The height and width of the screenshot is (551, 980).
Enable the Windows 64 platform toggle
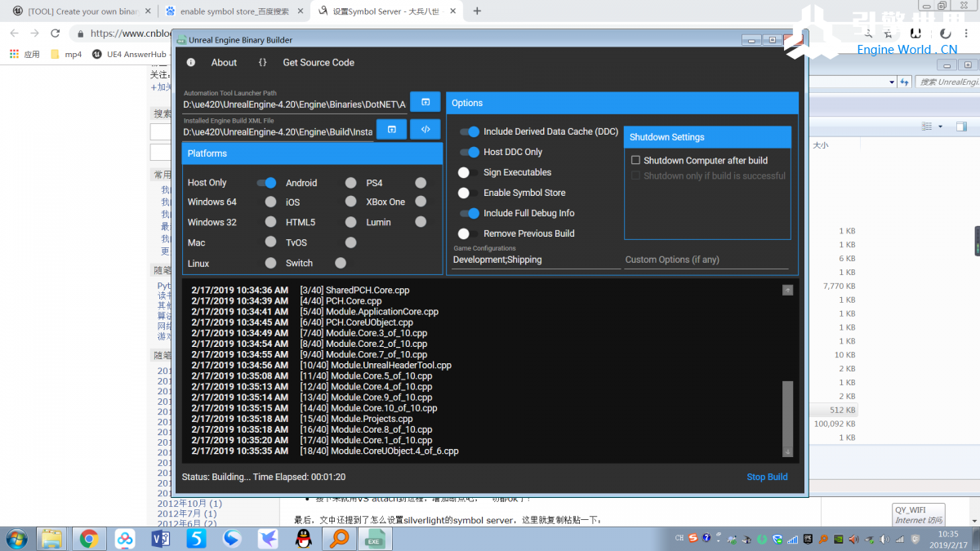coord(270,202)
